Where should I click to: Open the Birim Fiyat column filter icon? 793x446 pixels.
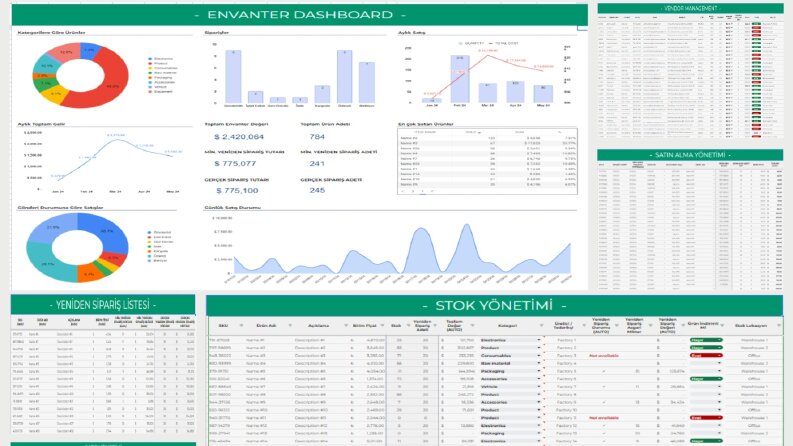[x=382, y=326]
